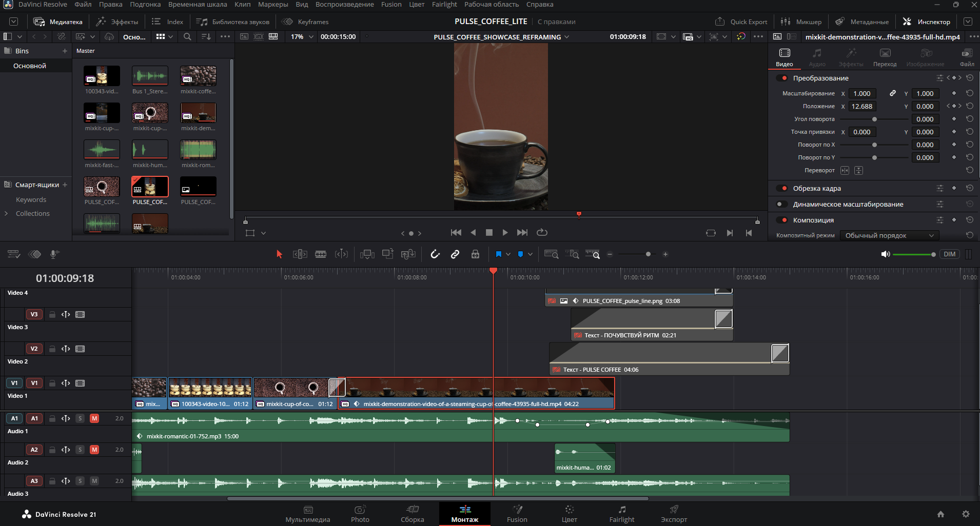Screen dimensions: 980x526
Task: Toggle loop playback in viewer
Action: [542, 232]
